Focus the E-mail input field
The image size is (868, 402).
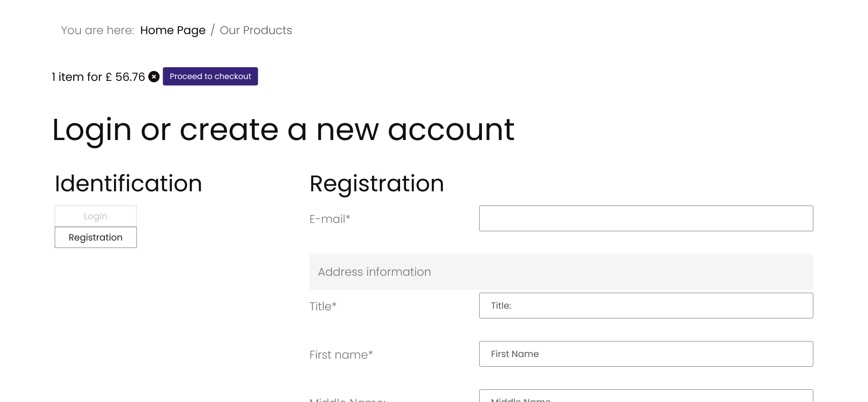coord(646,219)
